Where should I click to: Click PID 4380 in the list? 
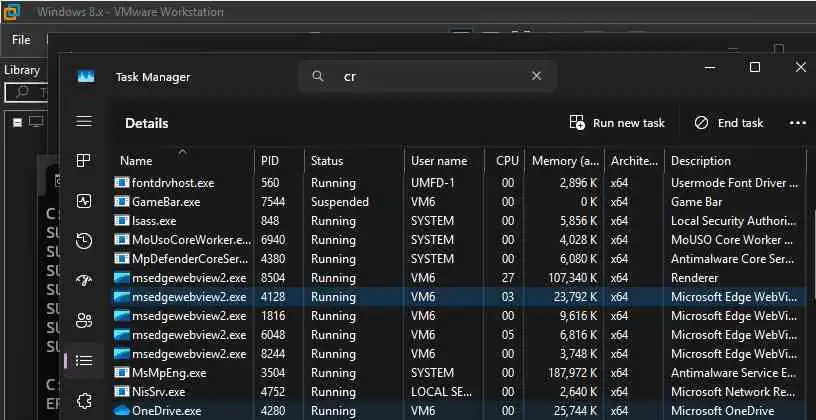click(x=273, y=259)
